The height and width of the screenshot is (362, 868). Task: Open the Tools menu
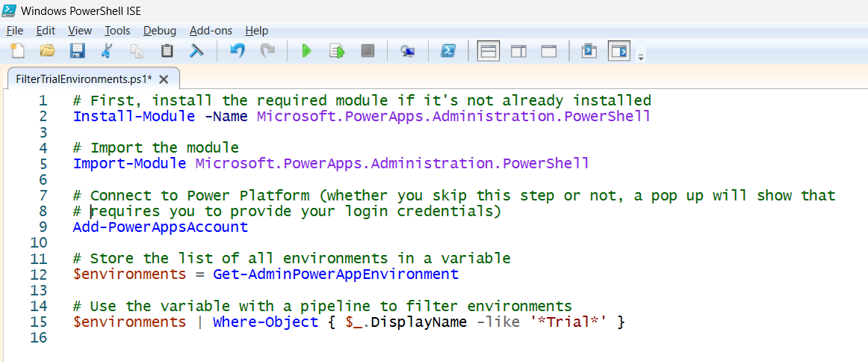117,31
